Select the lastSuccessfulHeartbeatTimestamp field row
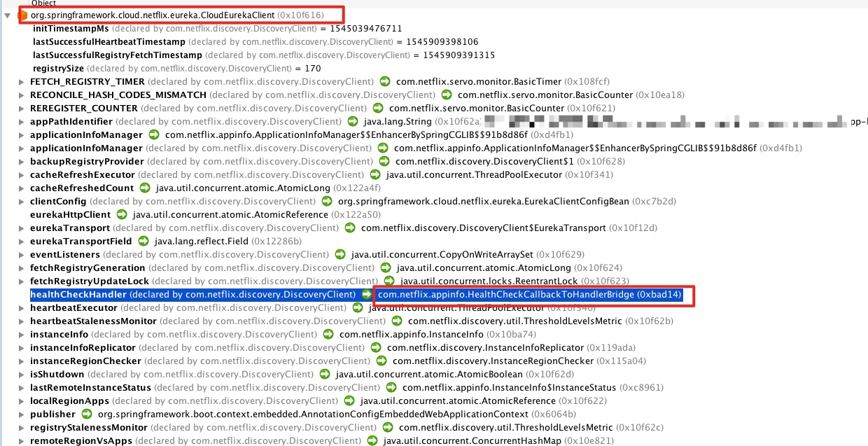Image resolution: width=868 pixels, height=446 pixels. (255, 42)
